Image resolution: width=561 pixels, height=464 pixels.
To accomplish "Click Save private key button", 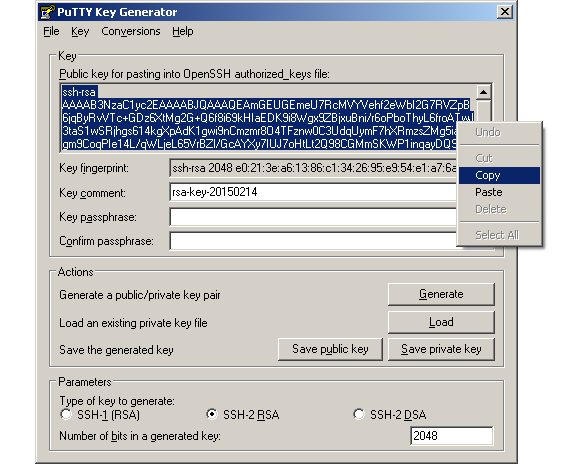I will 441,349.
